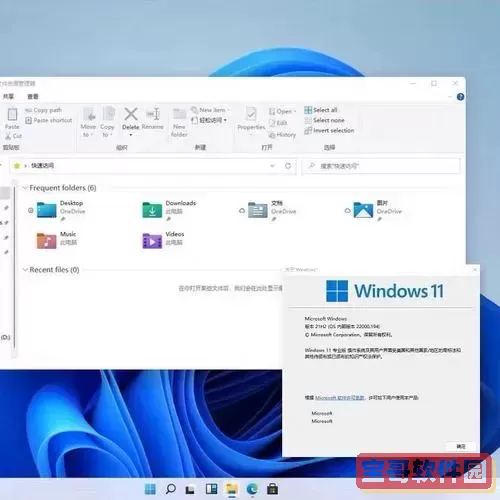Click Edit in the ribbon
The height and width of the screenshot is (500, 500).
(278, 123)
